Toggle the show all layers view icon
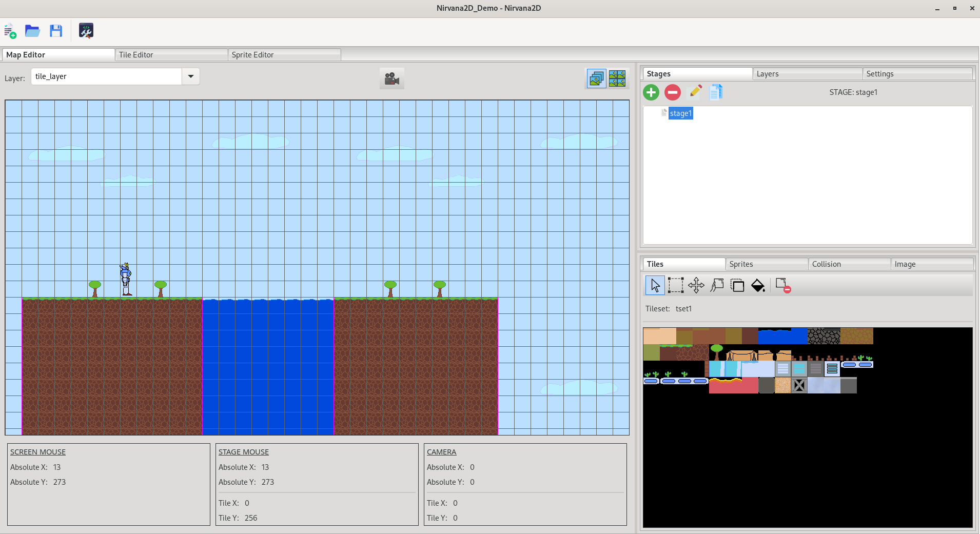980x534 pixels. [597, 78]
